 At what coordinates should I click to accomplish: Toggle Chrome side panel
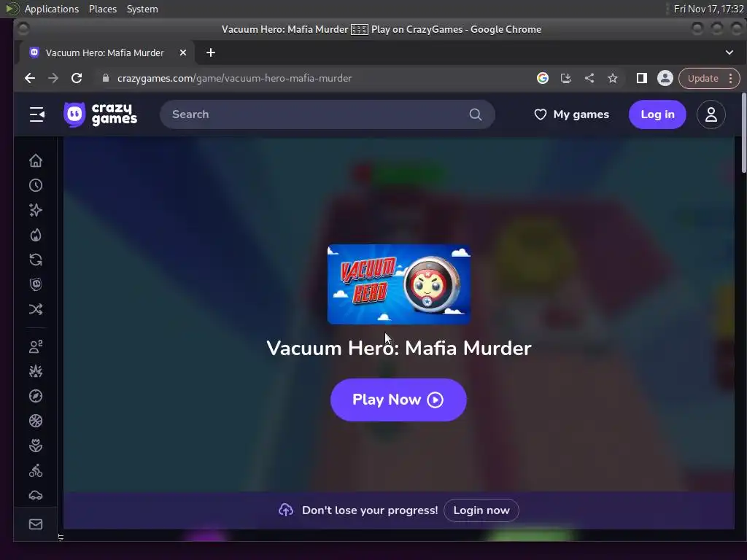pyautogui.click(x=642, y=78)
